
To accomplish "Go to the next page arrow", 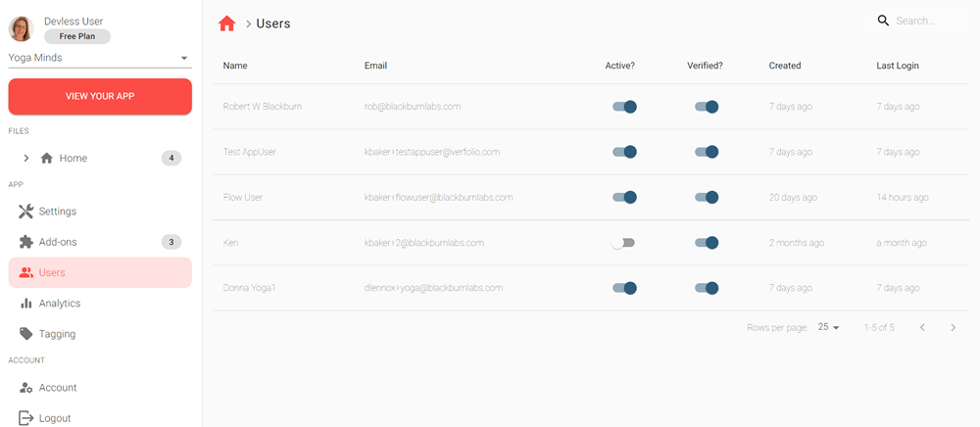I will [x=954, y=327].
